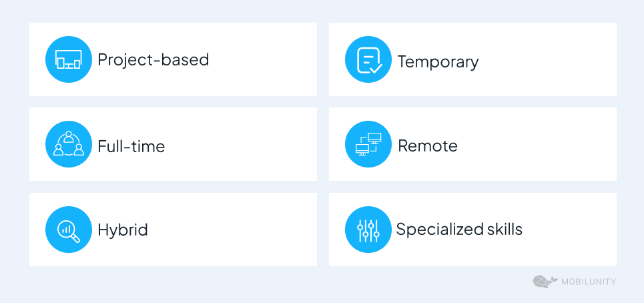
Task: Choose the "Remote" text label
Action: 428,145
